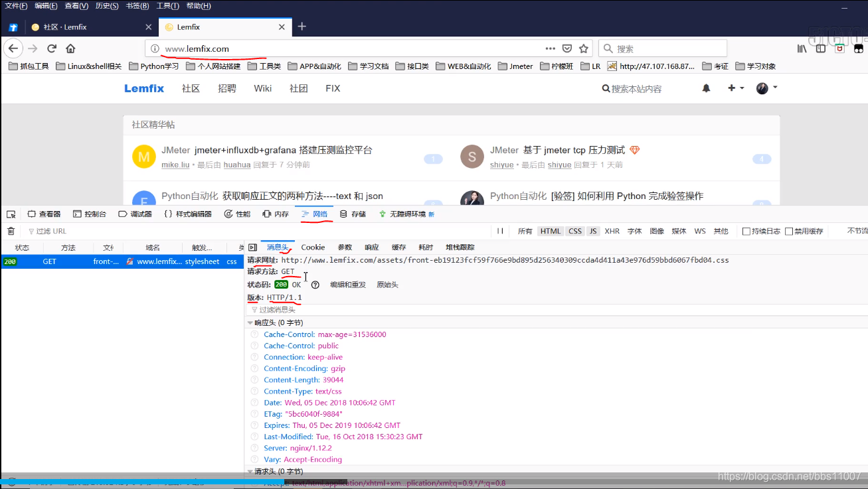Switch to the Cookie tab

313,247
